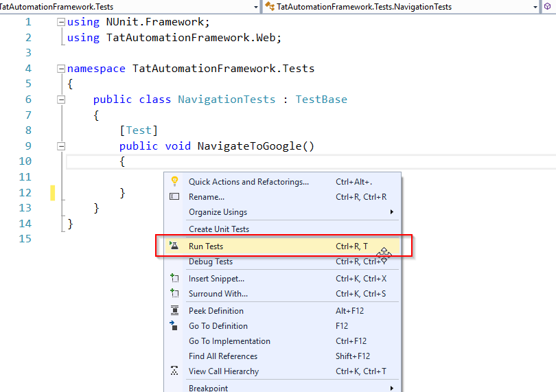Collapse the namespace TatAutomationFramework.Tests block

(61, 69)
